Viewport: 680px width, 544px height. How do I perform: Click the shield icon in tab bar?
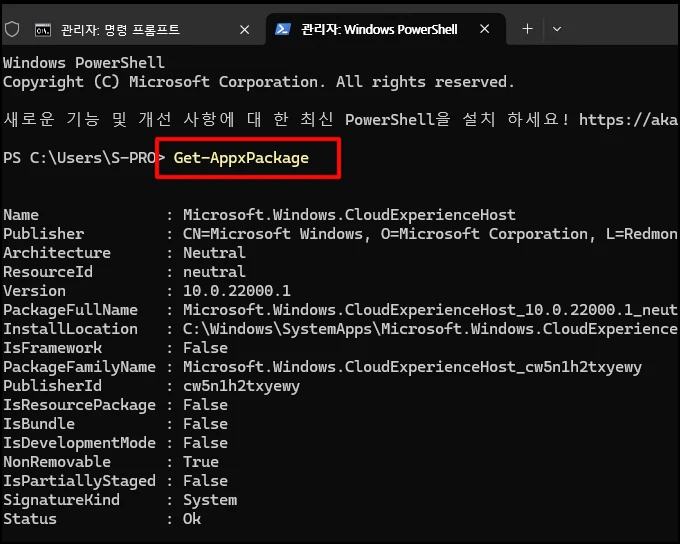[x=12, y=29]
